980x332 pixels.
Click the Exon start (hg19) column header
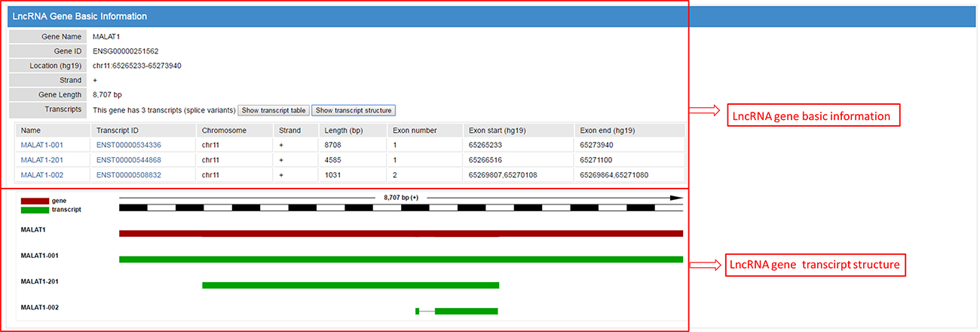[x=497, y=131]
